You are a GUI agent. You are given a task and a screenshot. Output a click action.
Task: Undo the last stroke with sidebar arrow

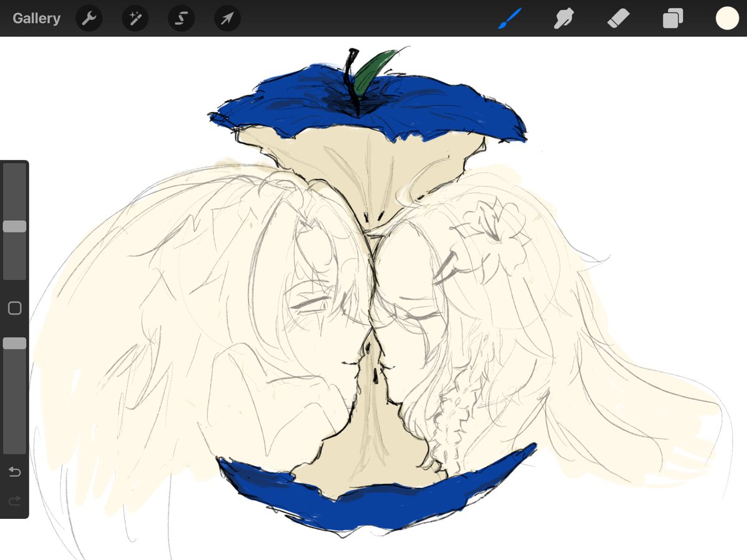click(x=14, y=472)
